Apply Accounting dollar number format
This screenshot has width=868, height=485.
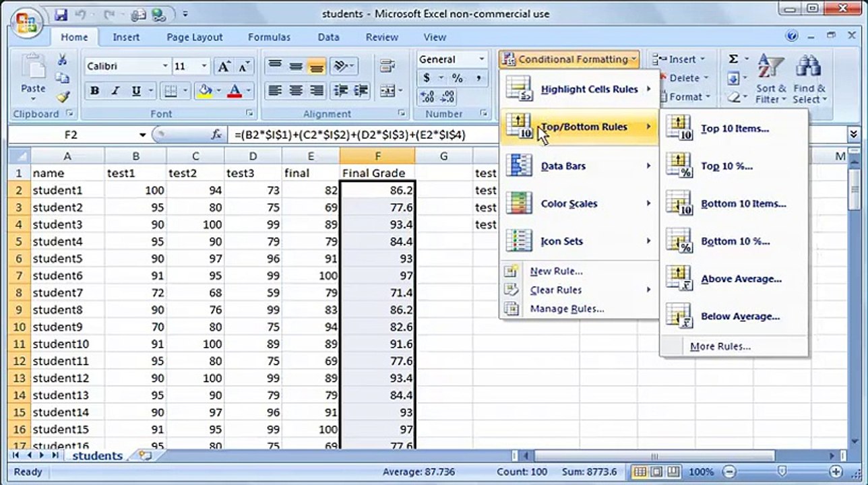point(427,78)
